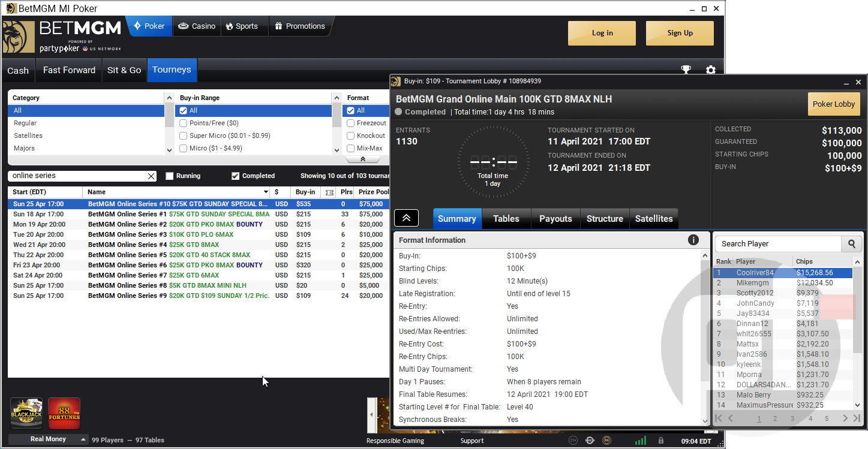Viewport: 868px width, 449px height.
Task: Check the Super Micro buy-in option
Action: tap(184, 135)
